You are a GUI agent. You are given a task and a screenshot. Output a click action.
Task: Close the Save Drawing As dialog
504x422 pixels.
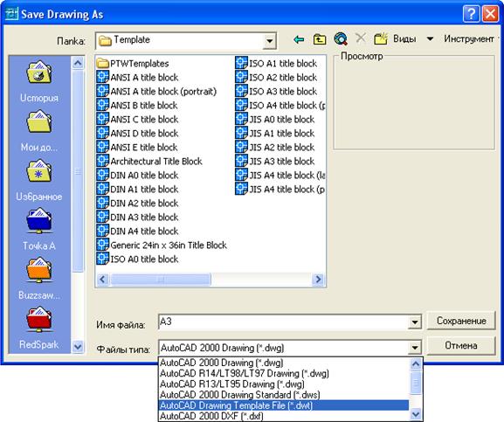click(491, 14)
